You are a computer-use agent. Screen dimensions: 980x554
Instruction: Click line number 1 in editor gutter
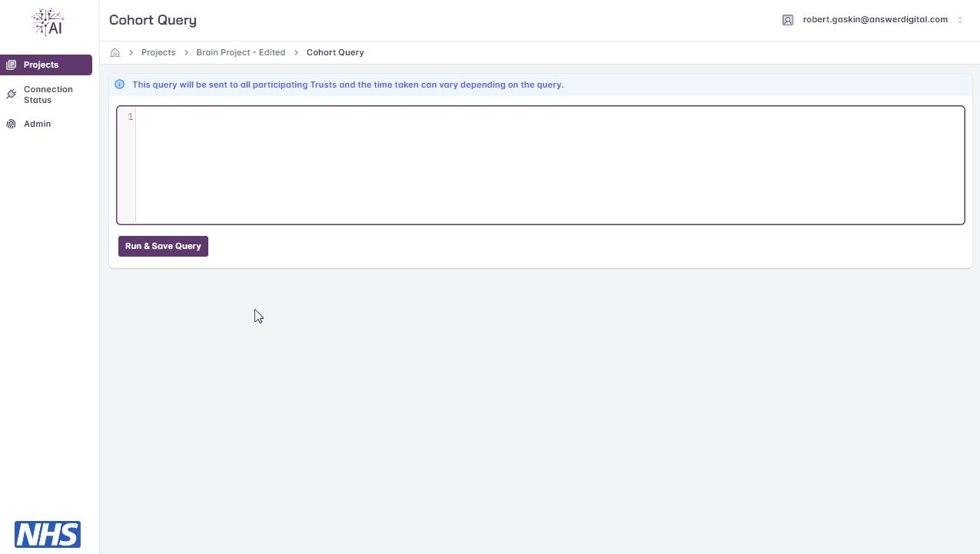pyautogui.click(x=130, y=117)
